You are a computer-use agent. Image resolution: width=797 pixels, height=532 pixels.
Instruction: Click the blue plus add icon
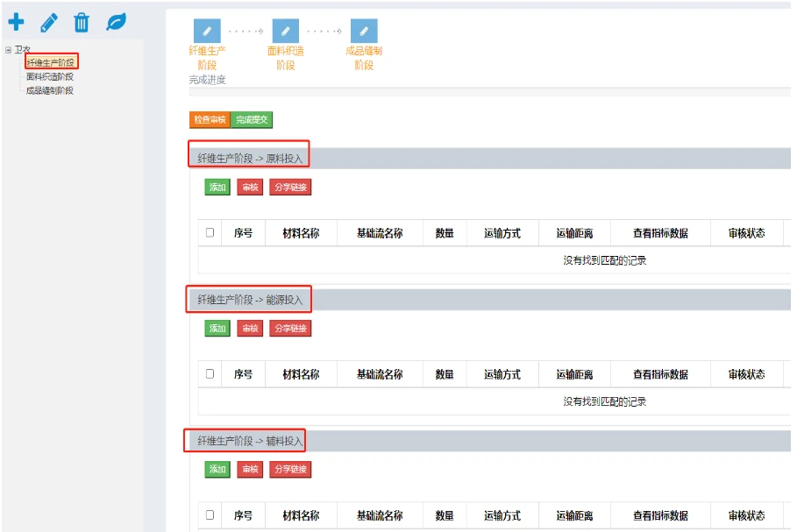(x=16, y=22)
